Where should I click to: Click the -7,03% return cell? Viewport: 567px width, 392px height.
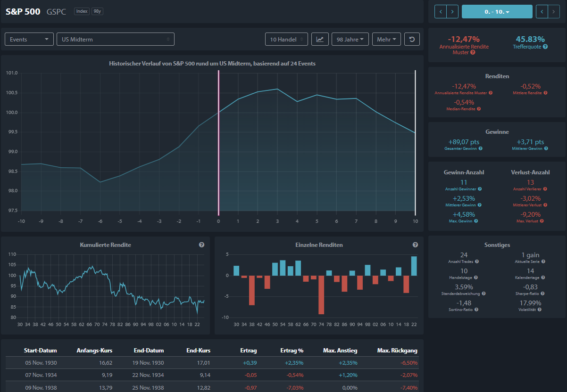294,387
